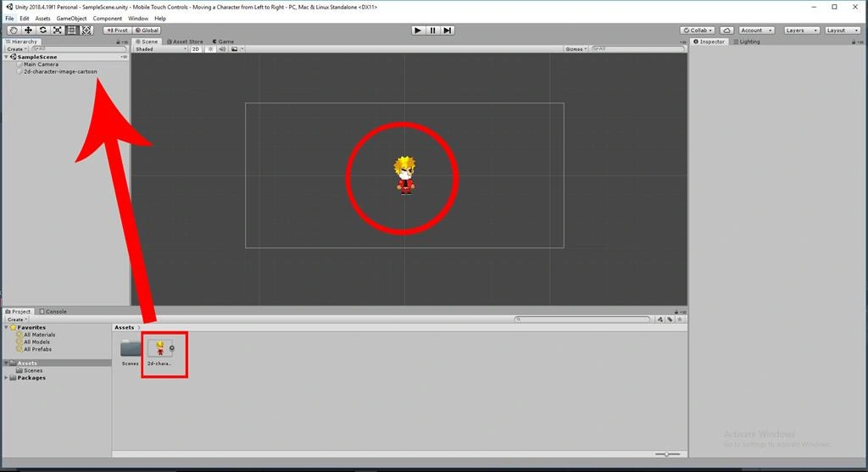Screen dimensions: 868x472
Task: Toggle Pivot/Center handle position
Action: tap(117, 31)
